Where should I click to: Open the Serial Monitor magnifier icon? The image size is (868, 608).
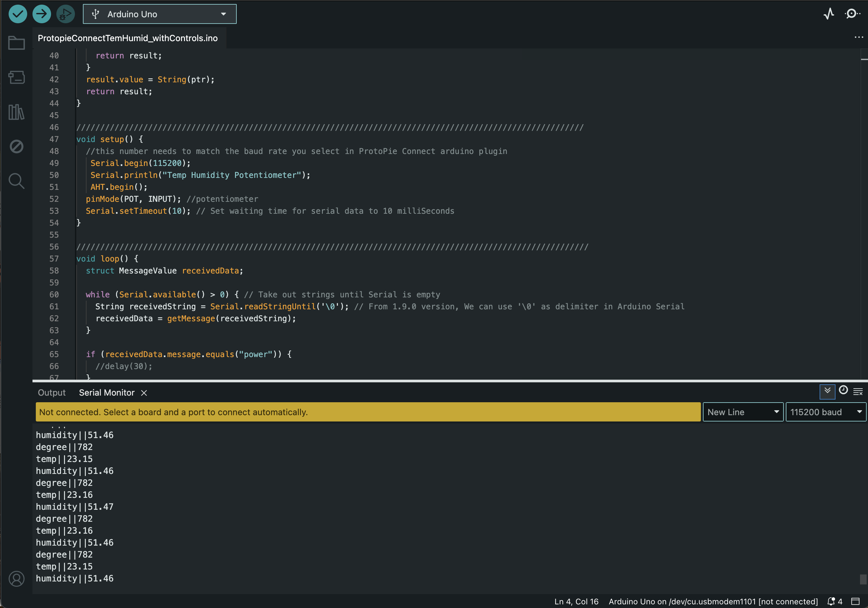click(852, 14)
